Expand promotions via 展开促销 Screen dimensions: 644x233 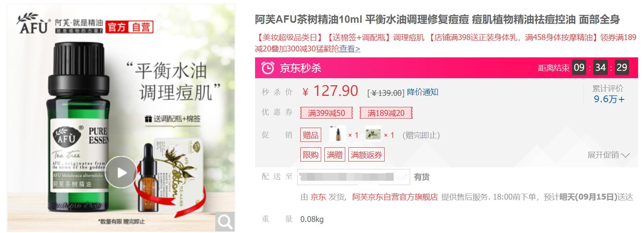coord(609,155)
